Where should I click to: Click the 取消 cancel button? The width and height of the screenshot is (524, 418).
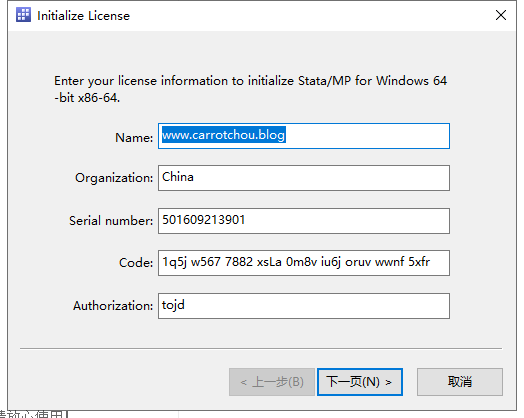(x=460, y=382)
